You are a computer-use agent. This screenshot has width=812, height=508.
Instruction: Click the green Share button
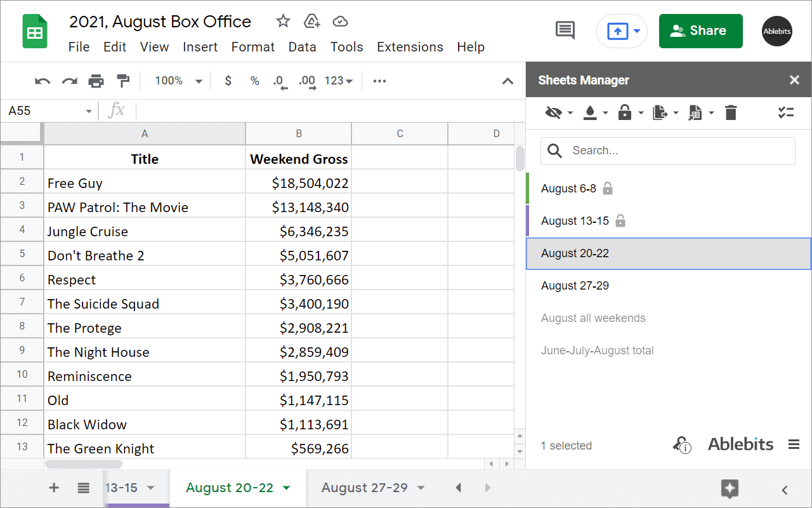pyautogui.click(x=700, y=30)
